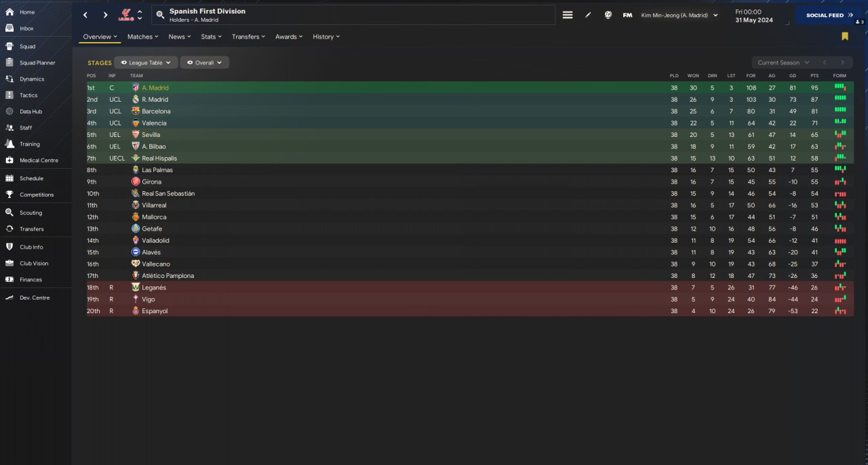Click the FM logo menu
Image resolution: width=868 pixels, height=465 pixels.
pos(628,15)
